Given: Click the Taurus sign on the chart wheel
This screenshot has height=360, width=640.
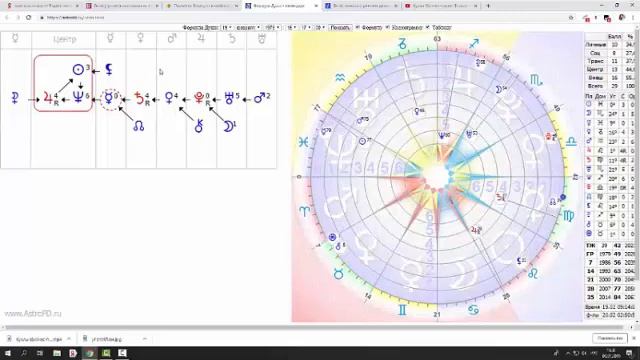Looking at the screenshot, I should point(338,274).
